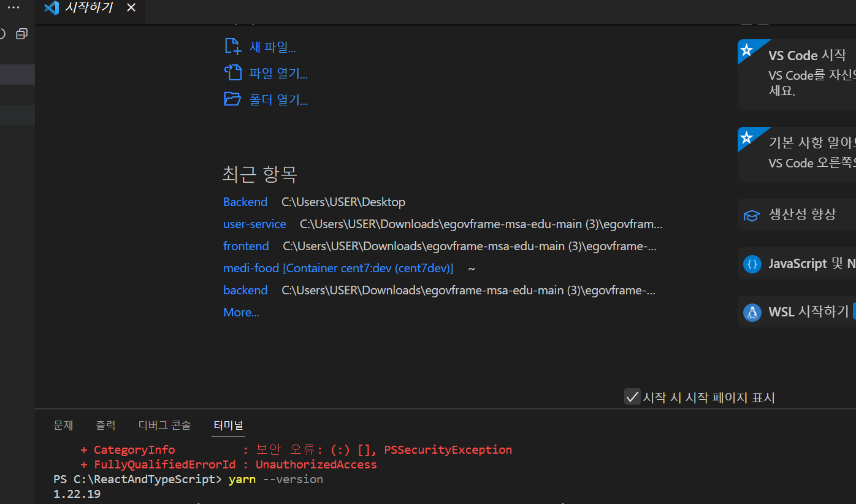Open the 기본 사항 알아보기 walkthrough card
Image resolution: width=856 pixels, height=504 pixels.
click(x=797, y=155)
